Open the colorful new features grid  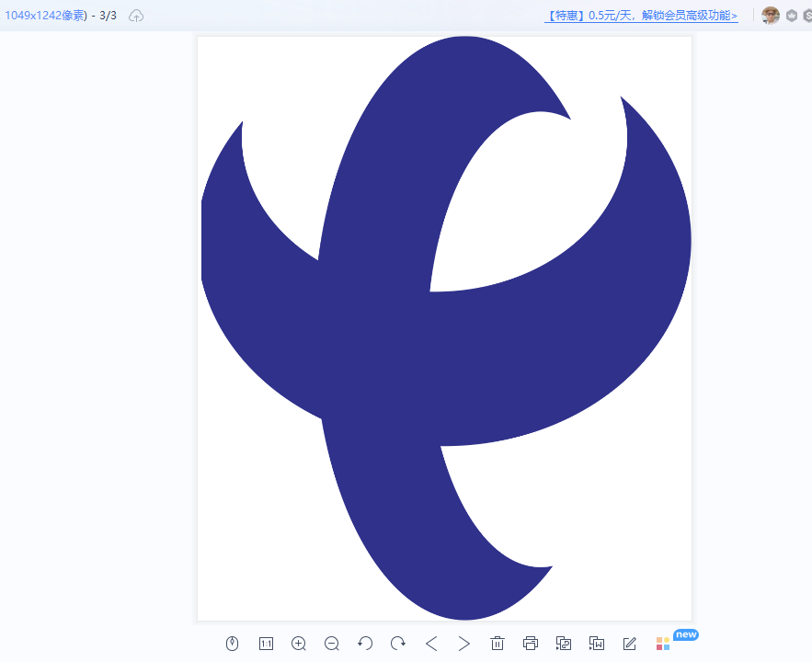point(663,644)
